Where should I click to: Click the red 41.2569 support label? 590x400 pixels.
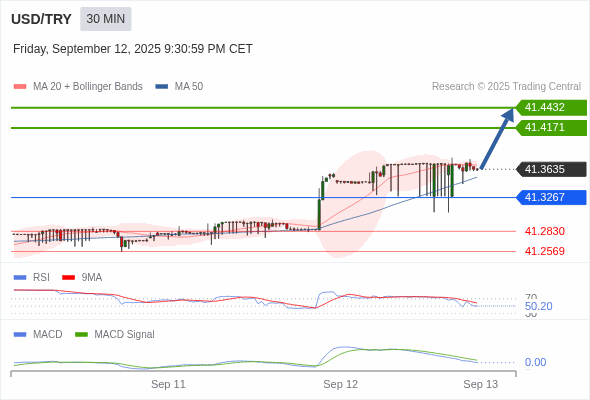coord(544,251)
